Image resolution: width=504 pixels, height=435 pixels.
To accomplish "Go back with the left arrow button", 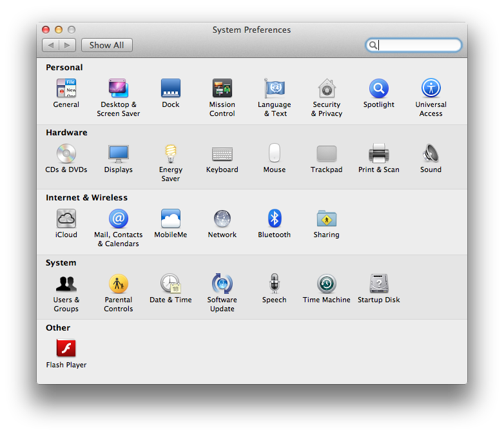I will click(50, 45).
